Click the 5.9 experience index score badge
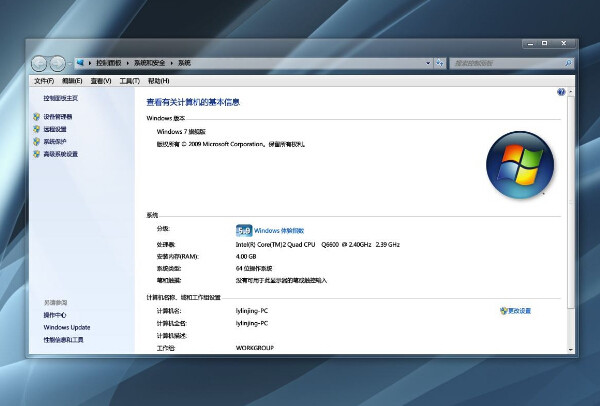Image resolution: width=600 pixels, height=406 pixels. (243, 230)
